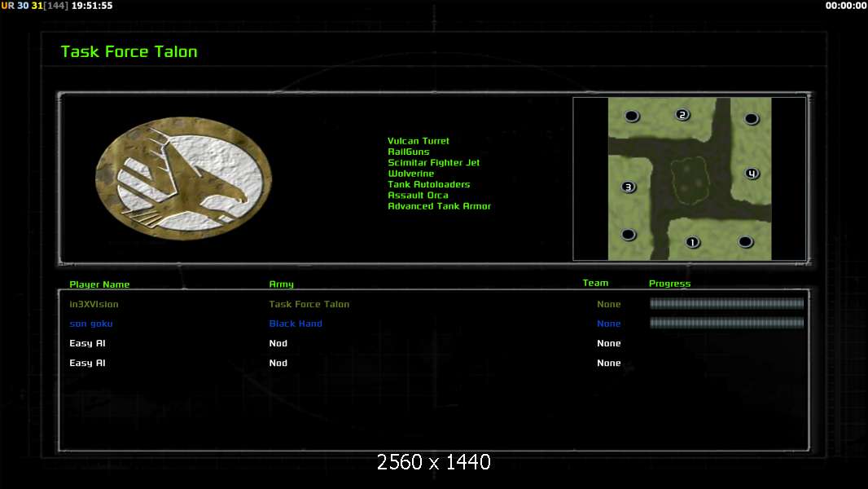Click the Task Force Talon screen title

[x=129, y=51]
